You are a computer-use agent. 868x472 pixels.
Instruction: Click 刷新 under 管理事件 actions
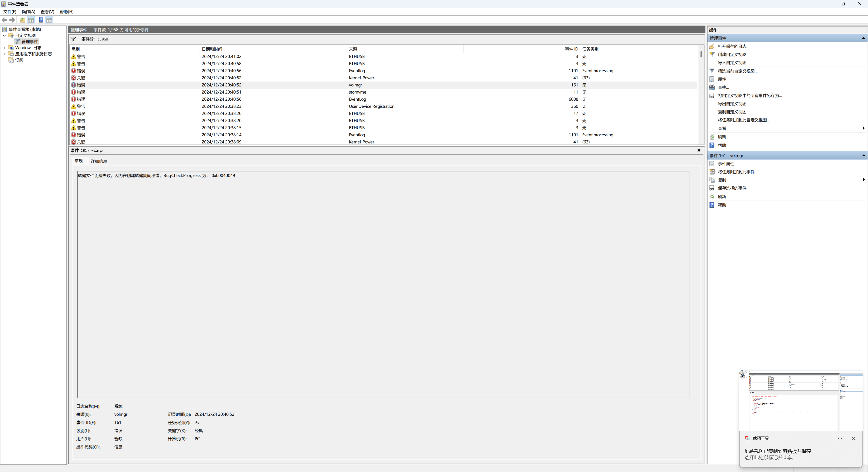(722, 137)
